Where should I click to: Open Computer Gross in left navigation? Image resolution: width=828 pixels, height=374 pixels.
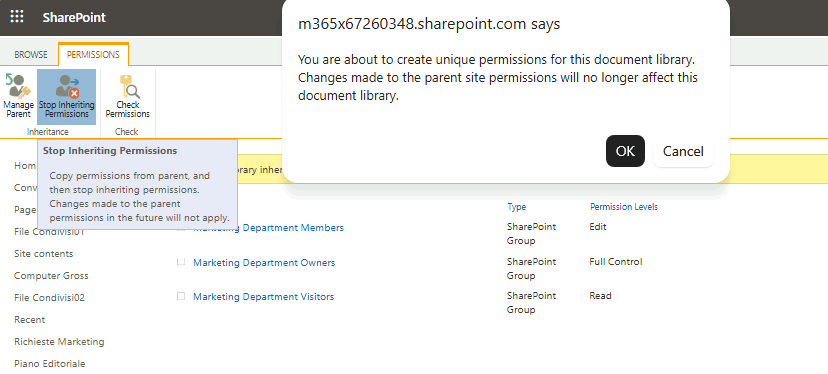click(51, 276)
